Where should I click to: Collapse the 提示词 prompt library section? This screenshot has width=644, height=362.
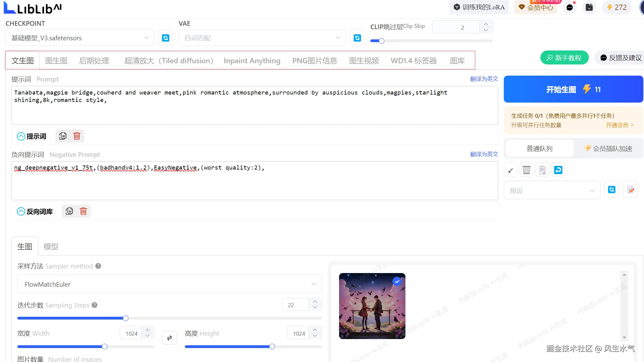point(21,136)
